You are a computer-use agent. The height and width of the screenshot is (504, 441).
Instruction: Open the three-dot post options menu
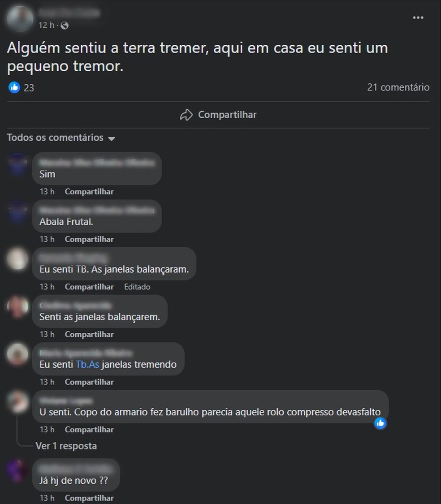pos(418,17)
